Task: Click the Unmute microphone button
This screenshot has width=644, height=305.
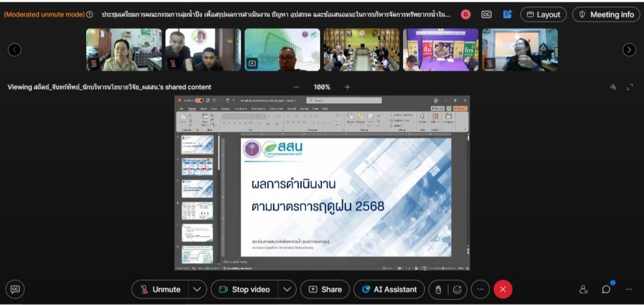Action: [160, 289]
